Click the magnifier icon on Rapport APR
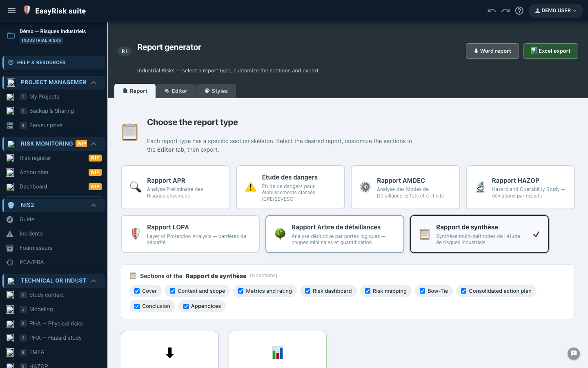 pyautogui.click(x=136, y=187)
